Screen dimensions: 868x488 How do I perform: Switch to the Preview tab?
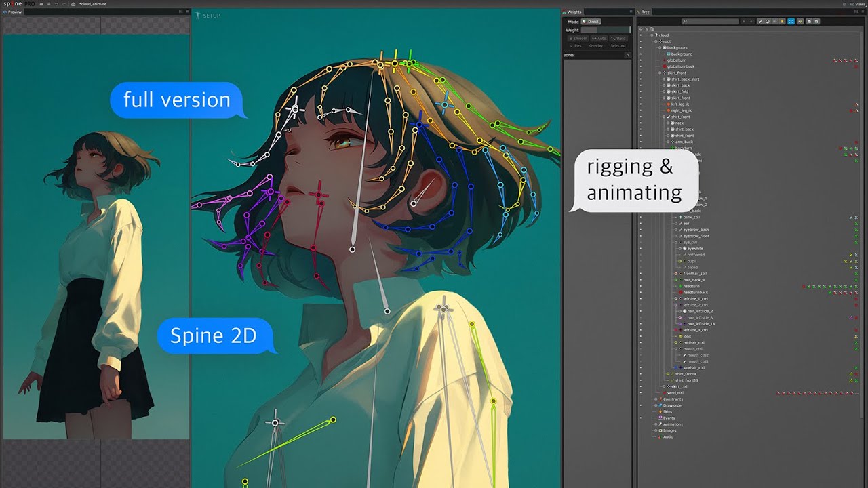(x=12, y=12)
